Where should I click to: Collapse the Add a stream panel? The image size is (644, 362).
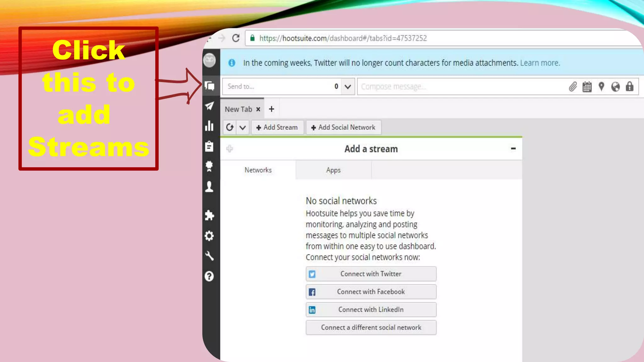pos(513,148)
